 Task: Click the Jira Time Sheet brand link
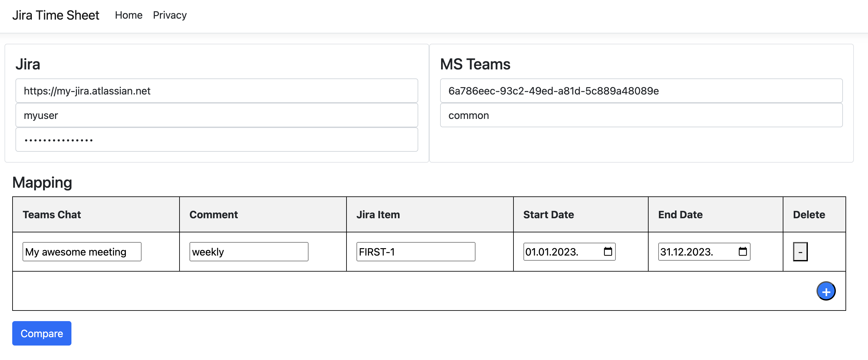tap(56, 15)
